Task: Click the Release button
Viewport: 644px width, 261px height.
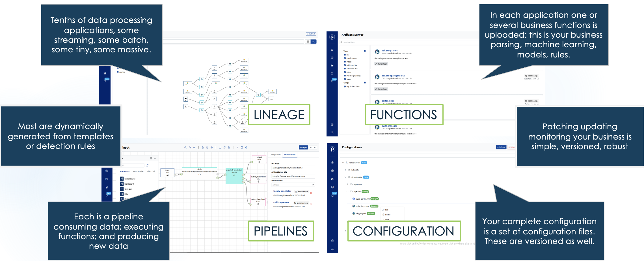Action: 501,147
